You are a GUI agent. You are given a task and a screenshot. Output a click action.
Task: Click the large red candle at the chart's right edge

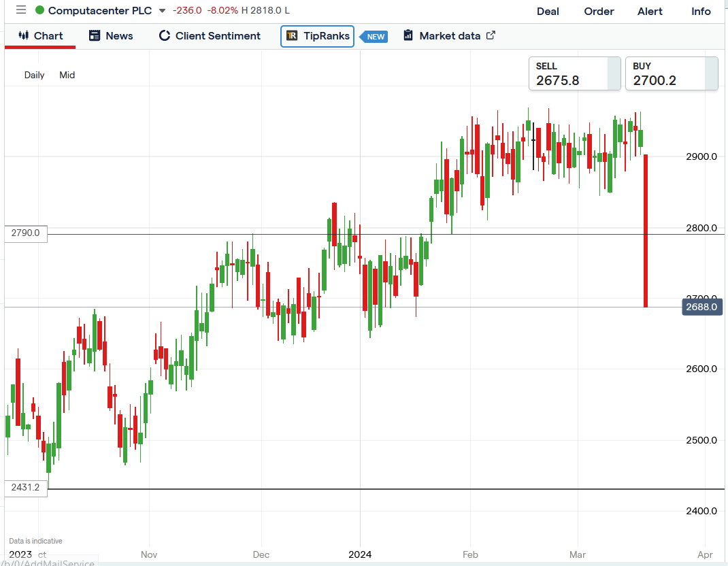click(646, 231)
